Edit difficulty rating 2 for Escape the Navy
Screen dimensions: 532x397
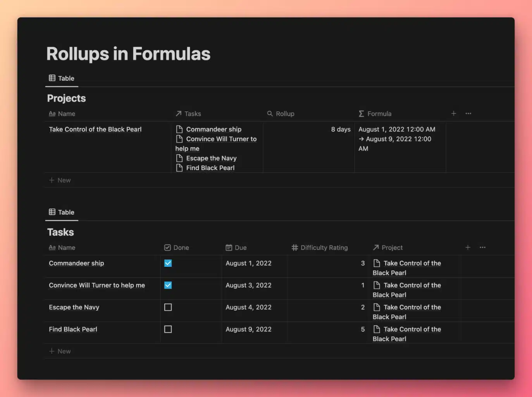[363, 307]
